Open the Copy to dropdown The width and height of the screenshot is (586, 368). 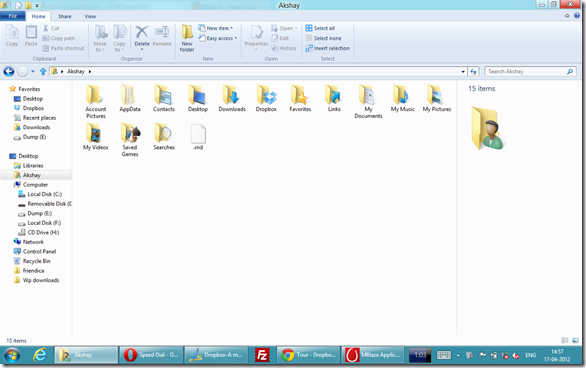tap(119, 38)
